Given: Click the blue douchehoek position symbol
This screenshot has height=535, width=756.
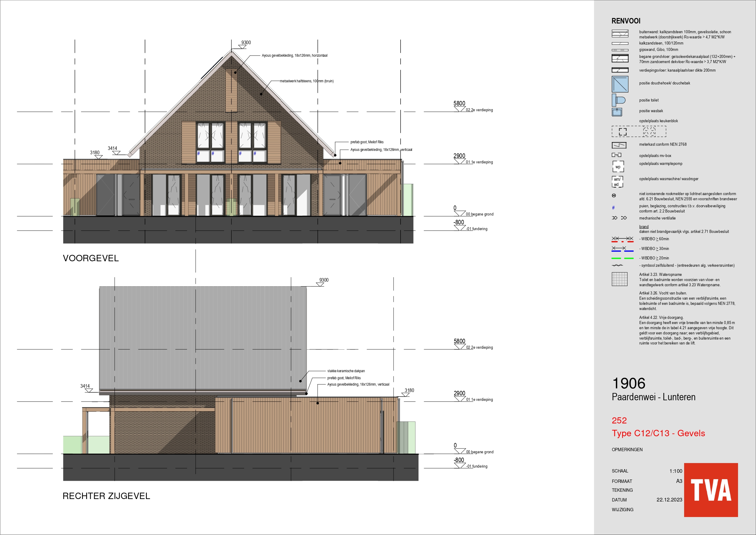Looking at the screenshot, I should click(620, 84).
